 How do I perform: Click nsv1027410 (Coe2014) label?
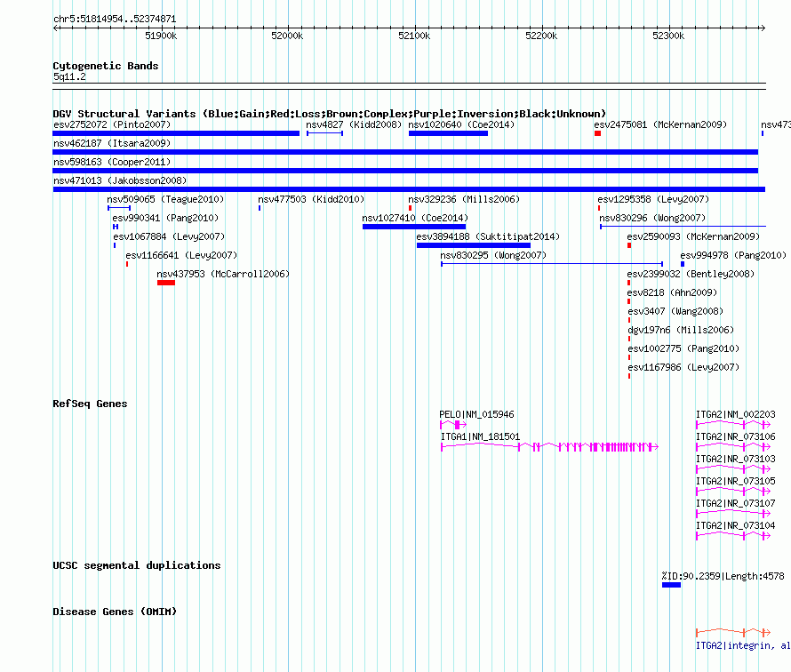coord(415,218)
